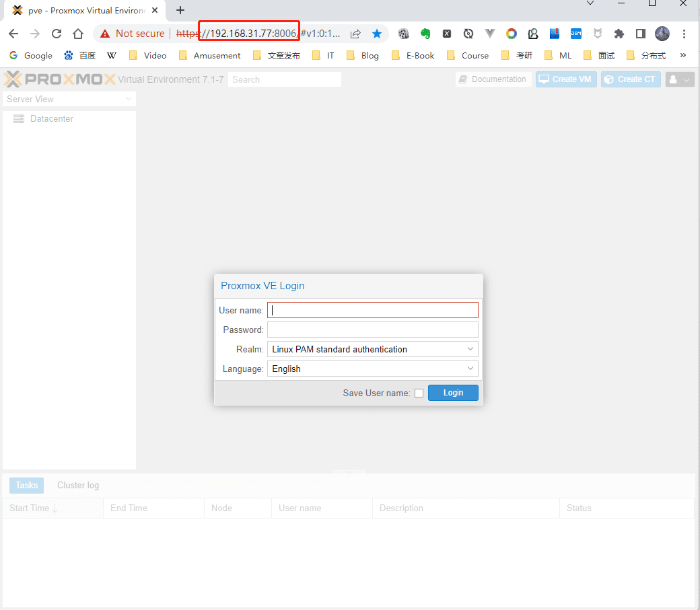Open the 考研 bookmark folder

517,55
